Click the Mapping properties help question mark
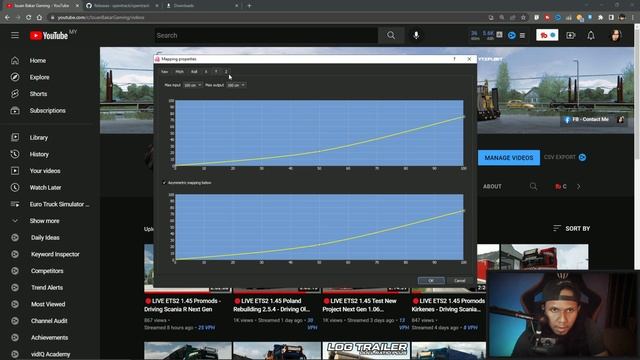Viewport: 640px width, 360px height. click(x=454, y=59)
